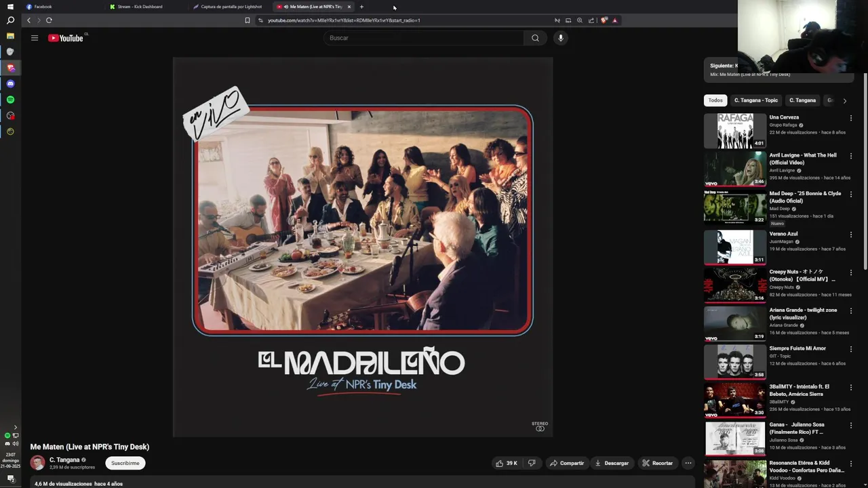Viewport: 868px width, 488px height.
Task: Open Ariana Grande twilight zone thumbnail
Action: (x=735, y=324)
